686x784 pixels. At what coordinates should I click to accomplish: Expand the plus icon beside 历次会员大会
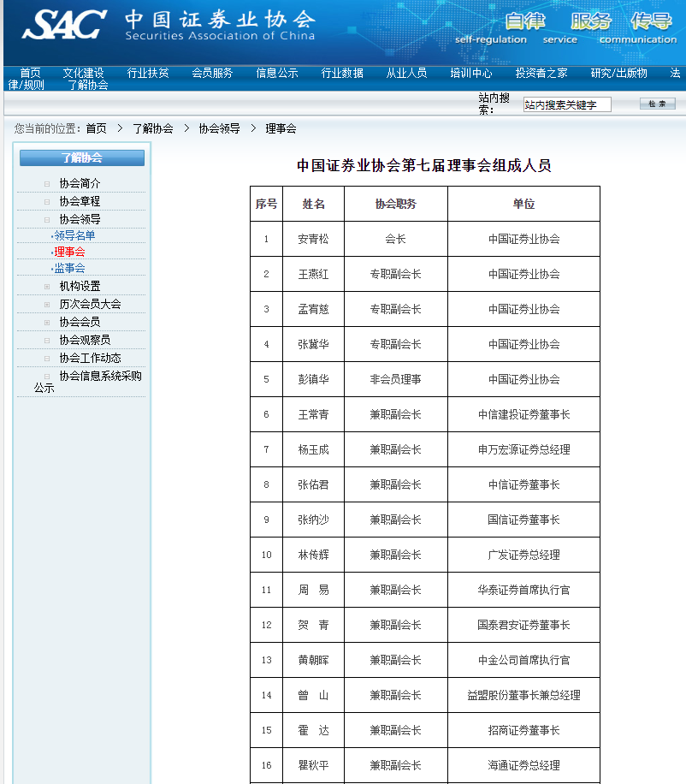tap(47, 305)
